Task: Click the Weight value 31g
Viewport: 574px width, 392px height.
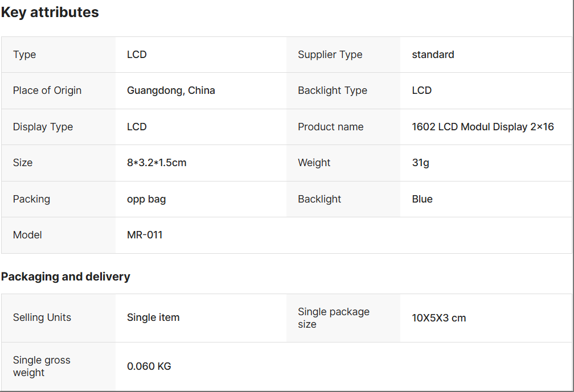Action: 421,163
